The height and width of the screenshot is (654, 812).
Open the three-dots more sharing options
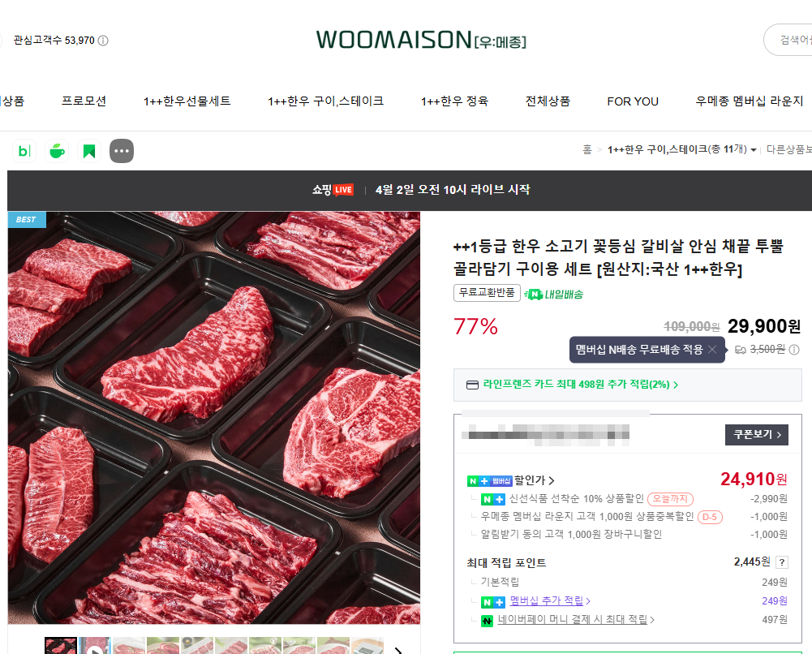[x=122, y=151]
